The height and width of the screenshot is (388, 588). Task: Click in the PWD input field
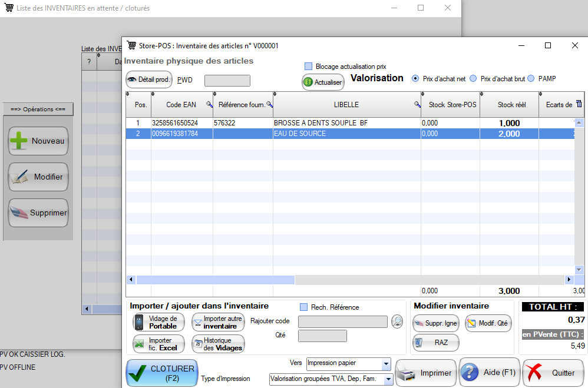point(227,80)
